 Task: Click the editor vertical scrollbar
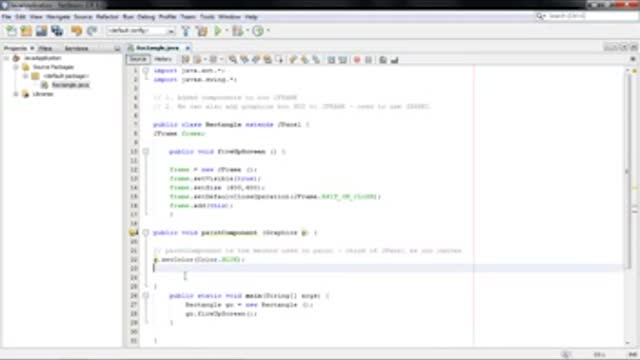pos(628,171)
